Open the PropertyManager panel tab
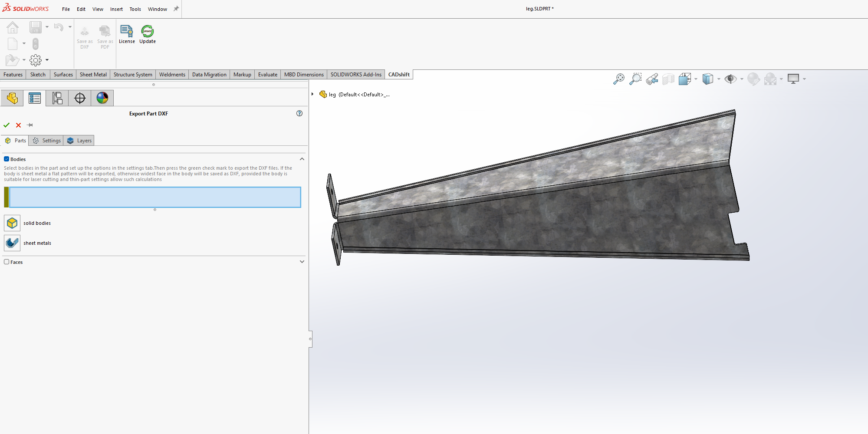 click(35, 98)
